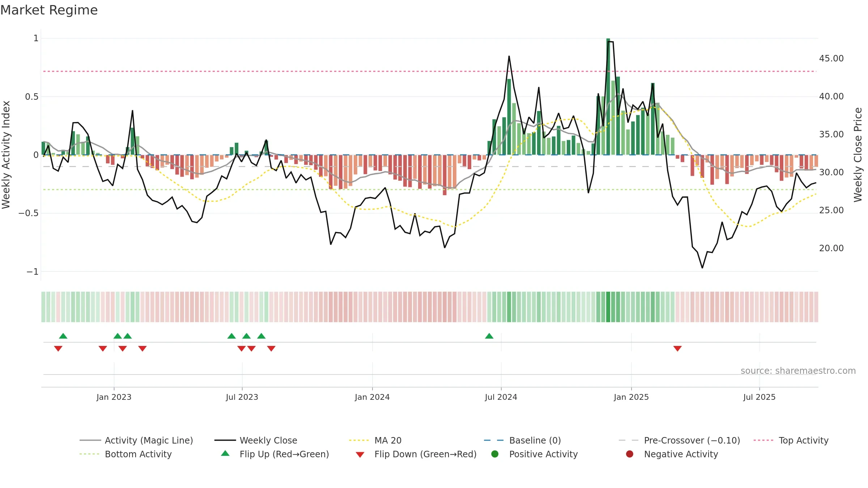868x488 pixels.
Task: Toggle Flip Down (Green→Red) legend entry
Action: coord(416,454)
